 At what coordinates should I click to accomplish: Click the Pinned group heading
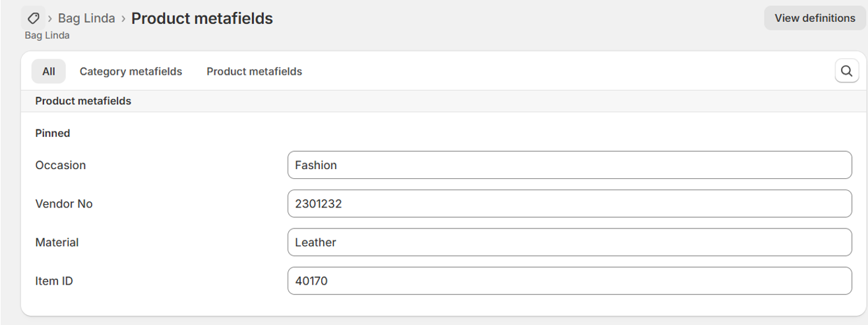click(x=53, y=133)
